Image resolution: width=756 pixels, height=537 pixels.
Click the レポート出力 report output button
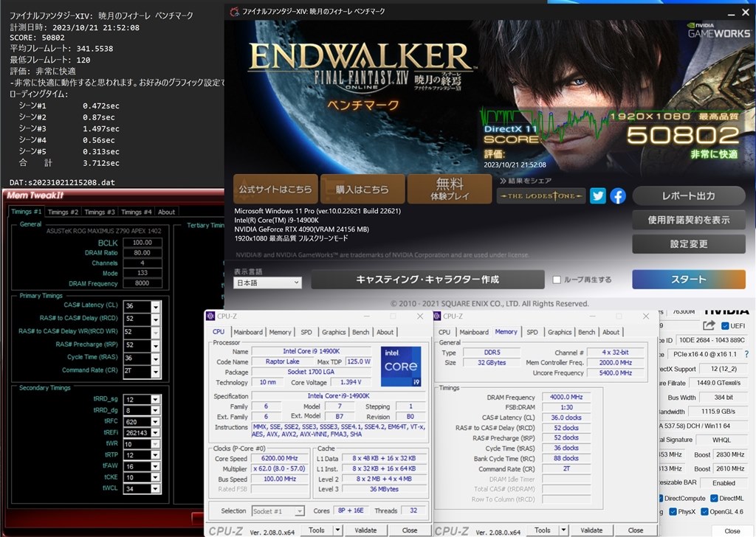689,196
